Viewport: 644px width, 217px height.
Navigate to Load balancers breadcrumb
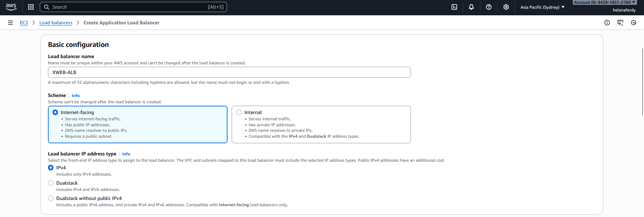coord(56,23)
